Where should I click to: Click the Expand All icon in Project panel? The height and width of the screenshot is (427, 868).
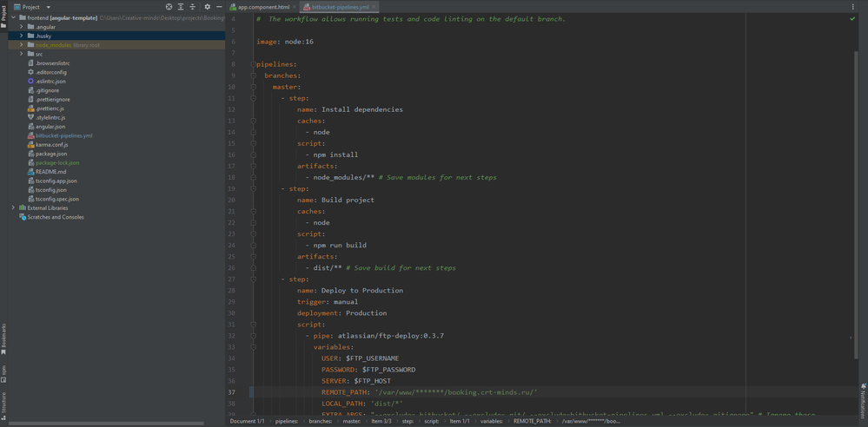(181, 7)
